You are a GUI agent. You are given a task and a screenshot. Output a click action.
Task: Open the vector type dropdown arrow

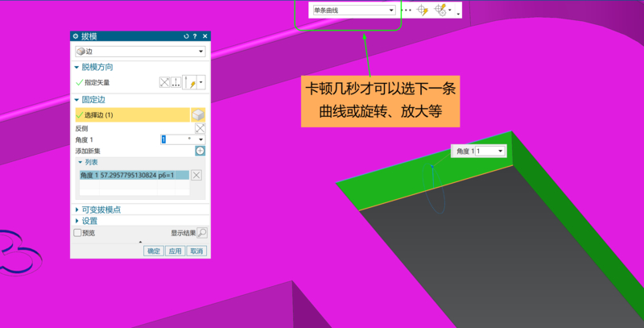pyautogui.click(x=200, y=82)
